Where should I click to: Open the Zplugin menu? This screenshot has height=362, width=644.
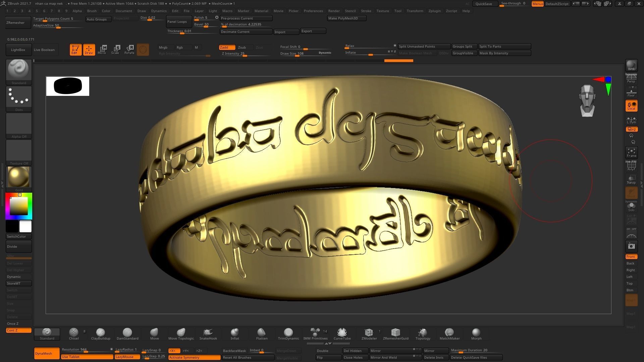(x=434, y=11)
